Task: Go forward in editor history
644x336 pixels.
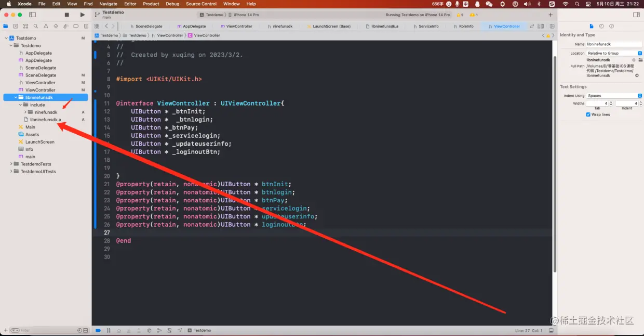Action: (x=114, y=26)
